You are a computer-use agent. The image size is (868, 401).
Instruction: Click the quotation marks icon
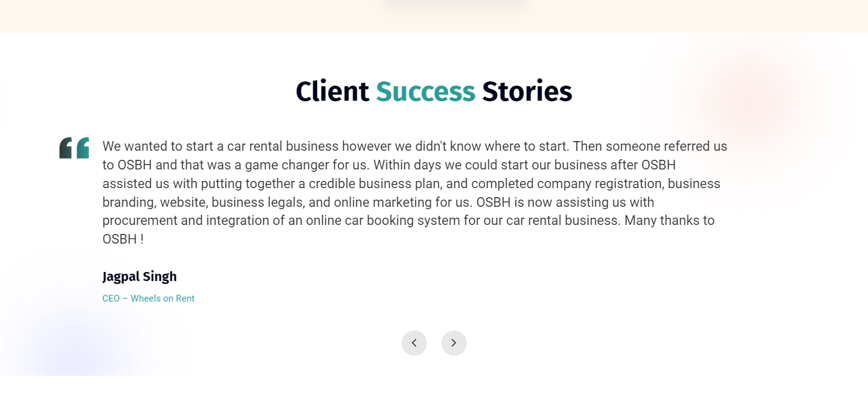[74, 148]
